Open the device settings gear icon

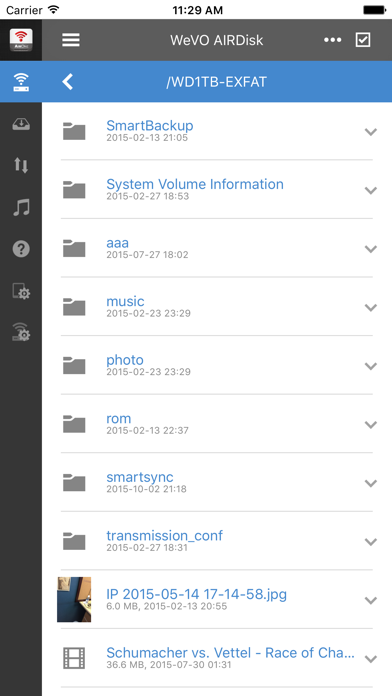(21, 291)
